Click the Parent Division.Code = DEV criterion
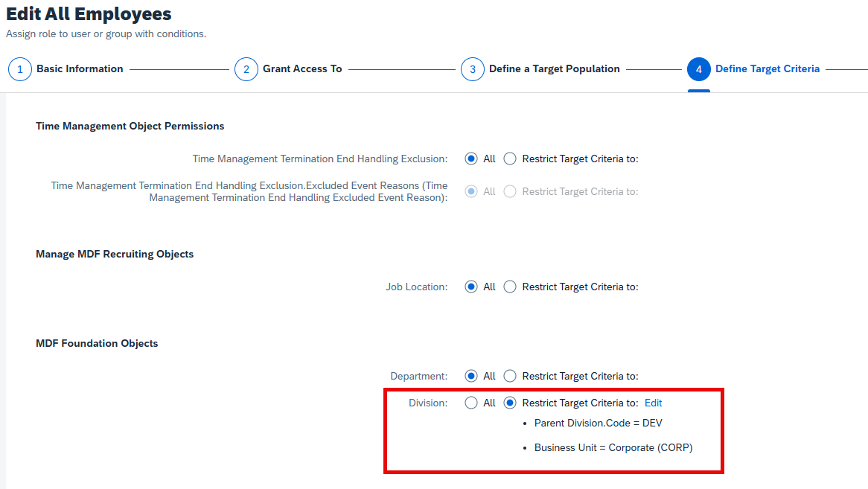The height and width of the screenshot is (489, 868). (x=598, y=424)
